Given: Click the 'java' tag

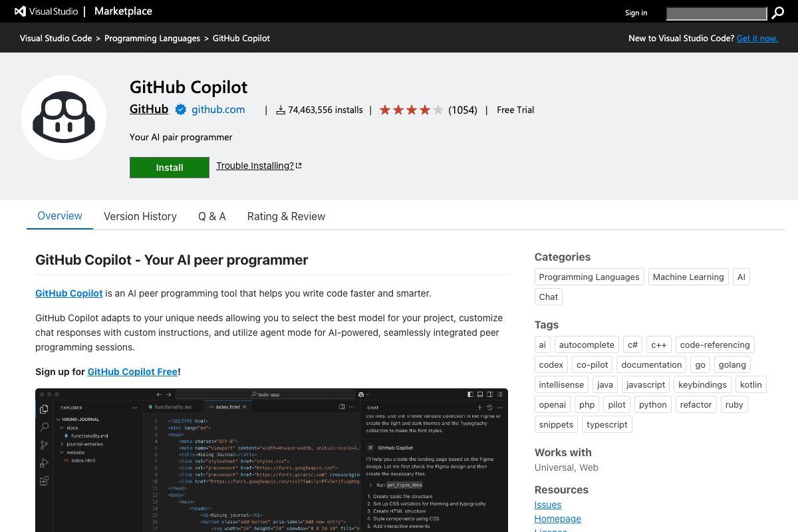Looking at the screenshot, I should click(x=605, y=384).
